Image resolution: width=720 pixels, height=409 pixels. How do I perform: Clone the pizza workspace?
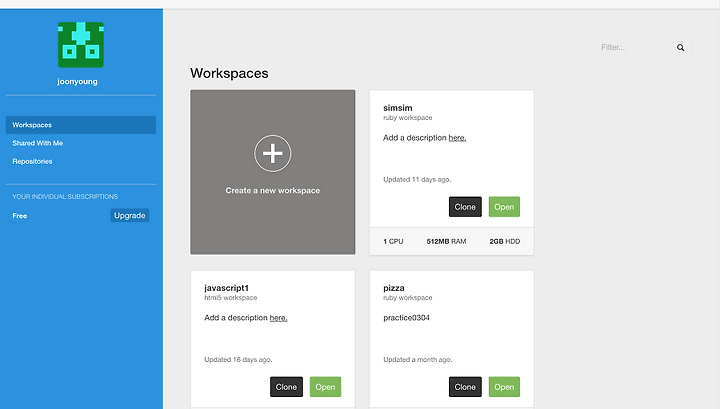pos(465,387)
